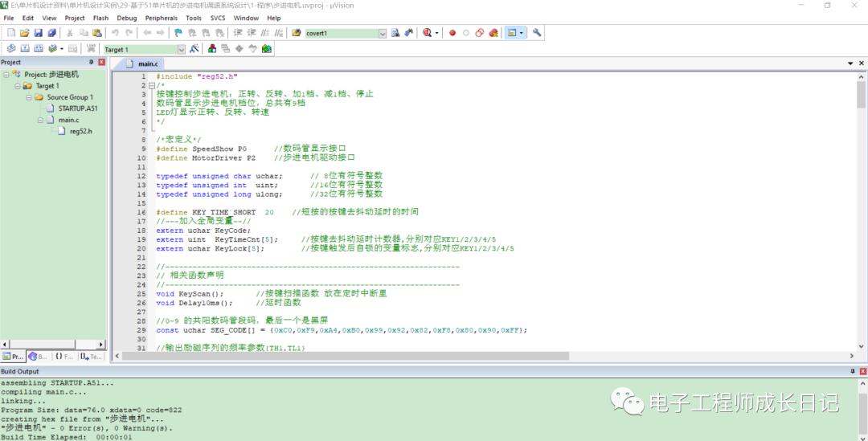868x441 pixels.
Task: Click the New file icon in toolbar
Action: [10, 33]
